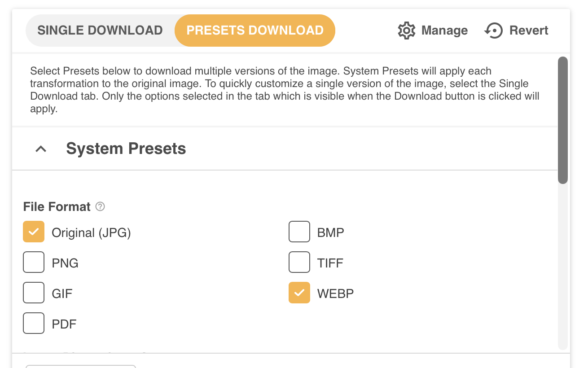Select the Presets Download tab
Viewport: 588px width, 368px height.
(x=255, y=31)
